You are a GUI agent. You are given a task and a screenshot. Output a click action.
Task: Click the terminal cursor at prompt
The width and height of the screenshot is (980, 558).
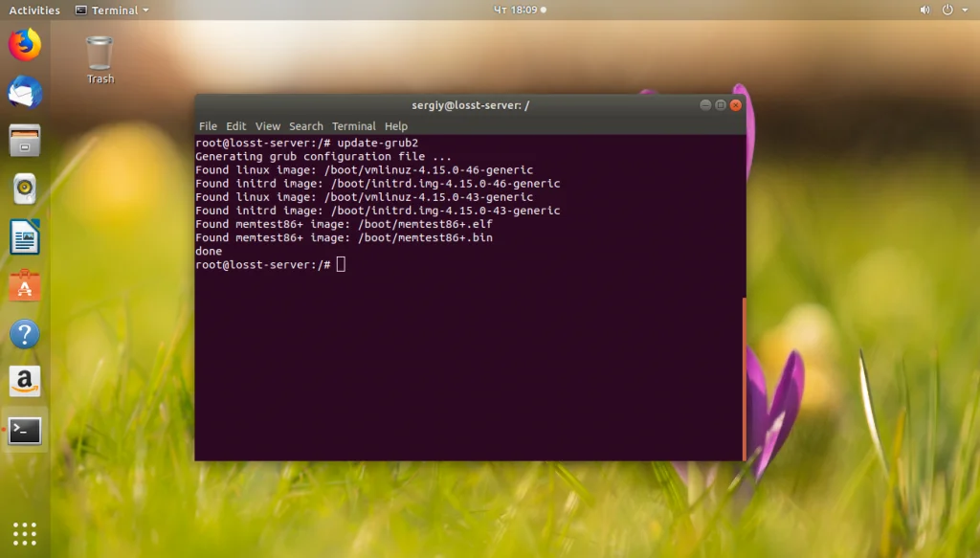[341, 264]
